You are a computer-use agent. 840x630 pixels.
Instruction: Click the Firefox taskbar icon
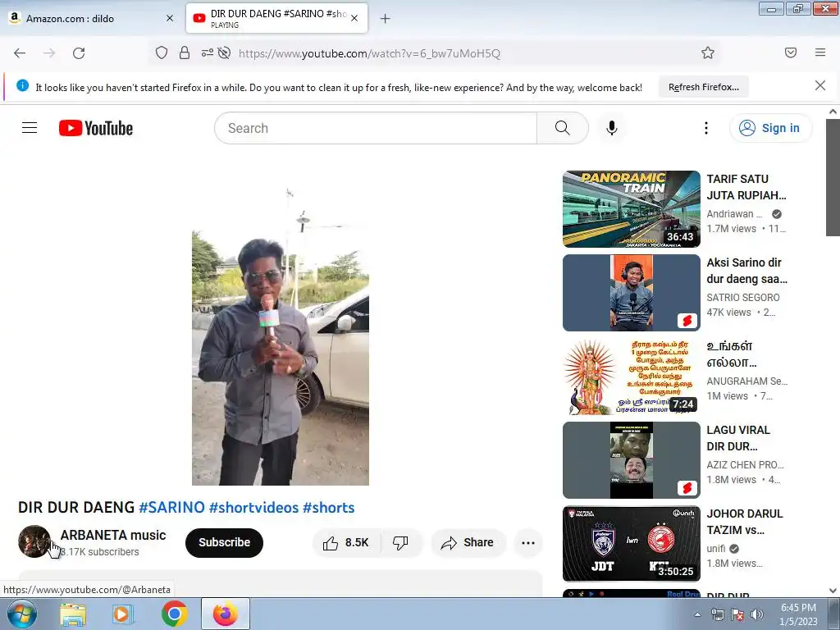coord(226,614)
